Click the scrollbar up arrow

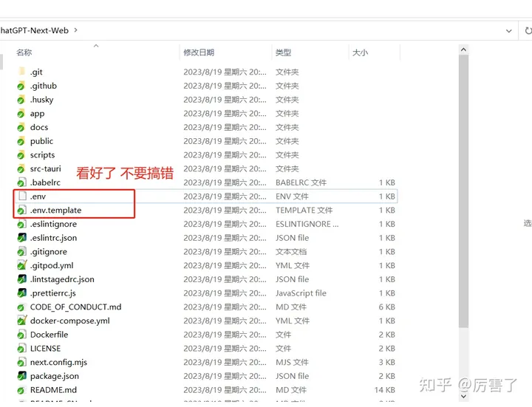pos(463,49)
